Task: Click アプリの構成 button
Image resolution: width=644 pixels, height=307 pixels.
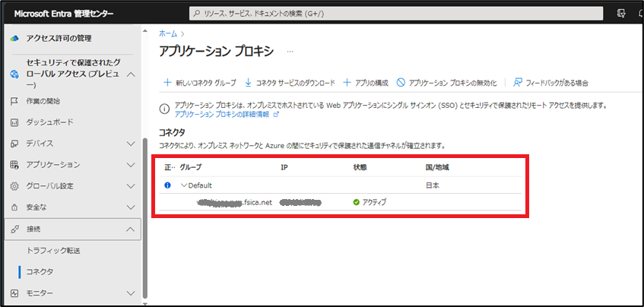Action: click(x=366, y=83)
